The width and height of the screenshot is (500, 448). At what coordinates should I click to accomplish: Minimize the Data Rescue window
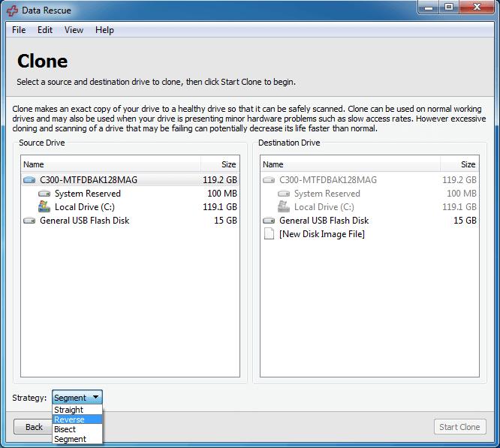click(429, 8)
